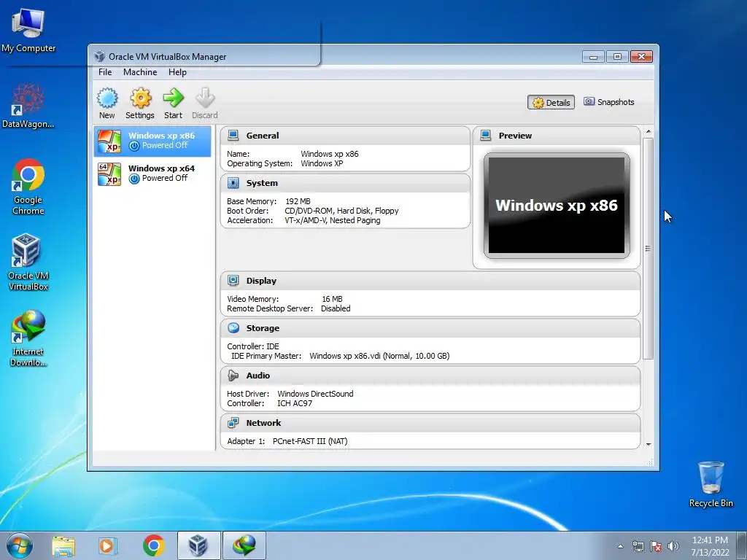Select the Windows xp x64 VM icon
Image resolution: width=747 pixels, height=560 pixels.
(x=109, y=174)
